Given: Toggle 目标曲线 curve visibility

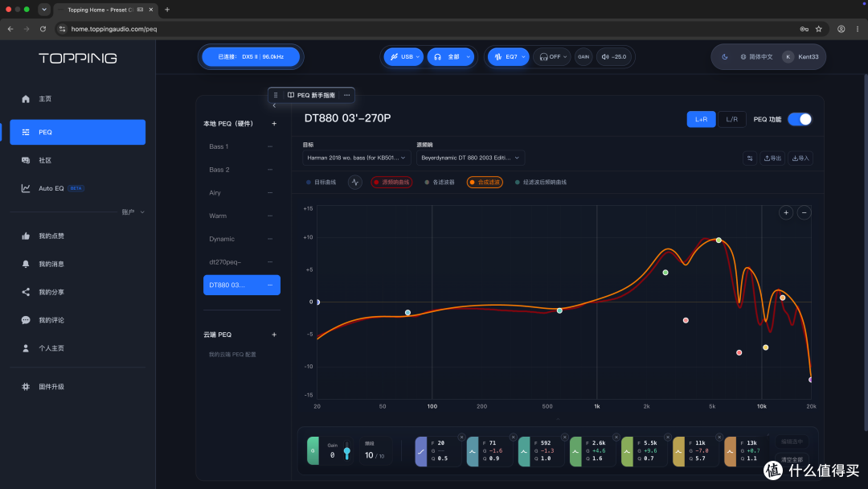Looking at the screenshot, I should click(321, 183).
